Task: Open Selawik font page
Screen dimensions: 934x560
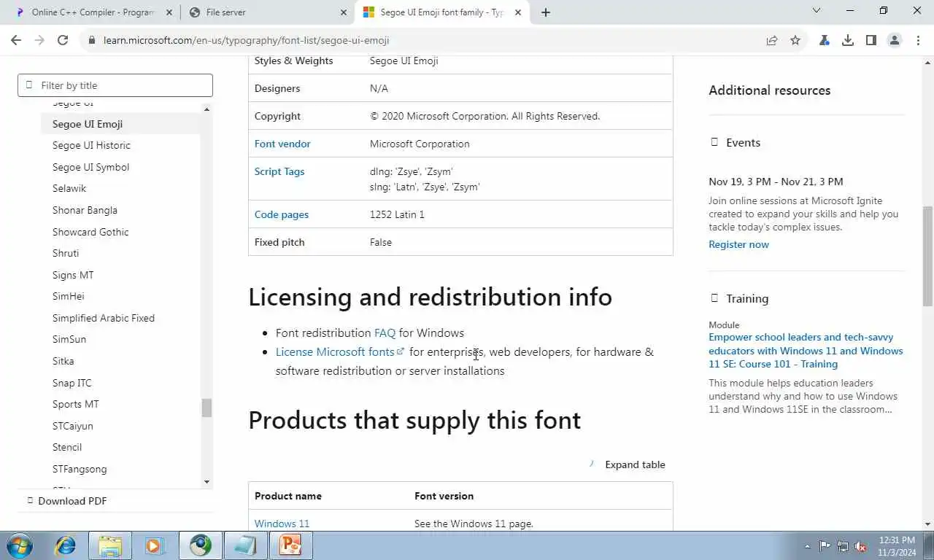Action: (69, 188)
